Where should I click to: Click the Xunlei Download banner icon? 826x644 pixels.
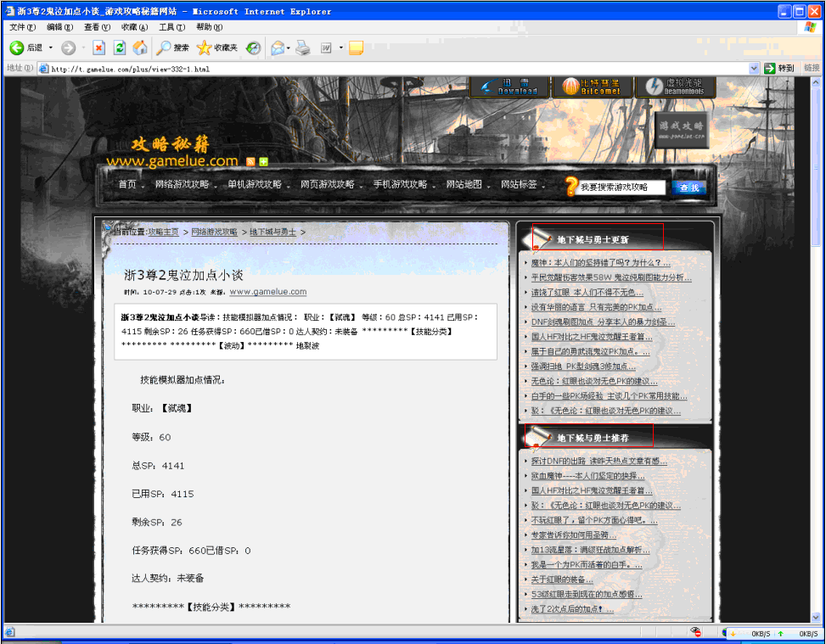pos(509,87)
